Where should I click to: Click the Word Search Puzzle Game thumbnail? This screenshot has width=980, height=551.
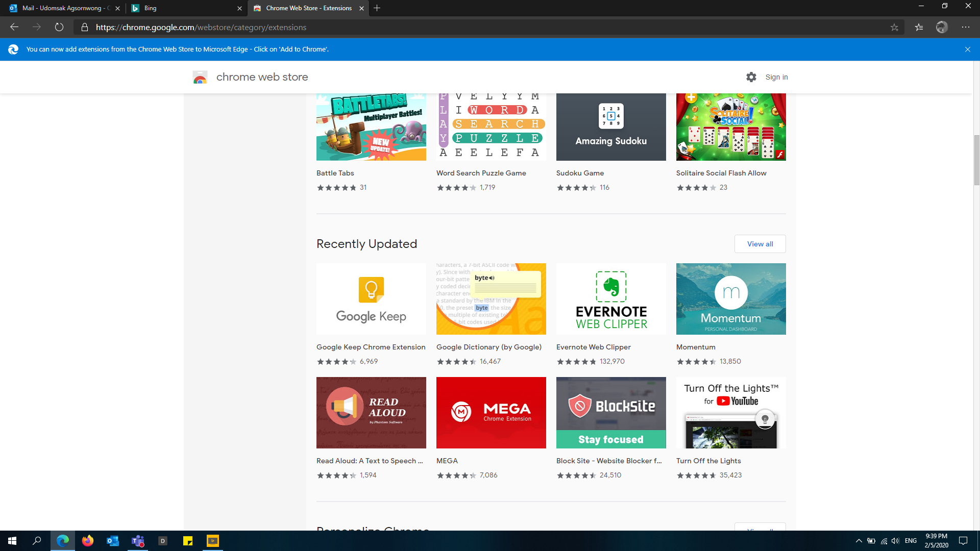tap(491, 127)
